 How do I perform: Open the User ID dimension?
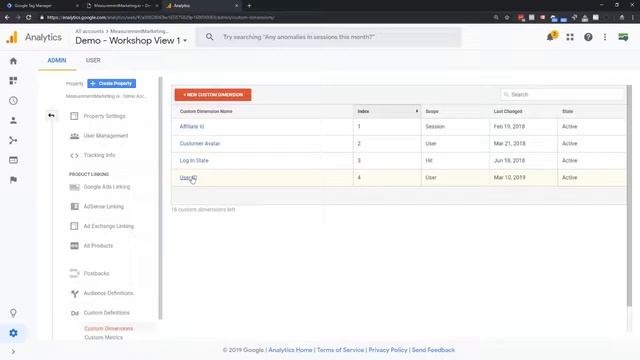(x=188, y=178)
